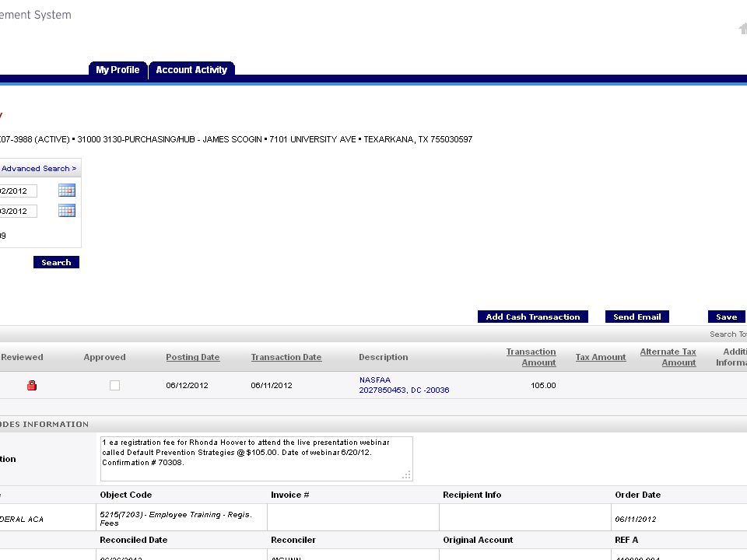Click the Send Email button
The width and height of the screenshot is (747, 560).
pos(637,317)
